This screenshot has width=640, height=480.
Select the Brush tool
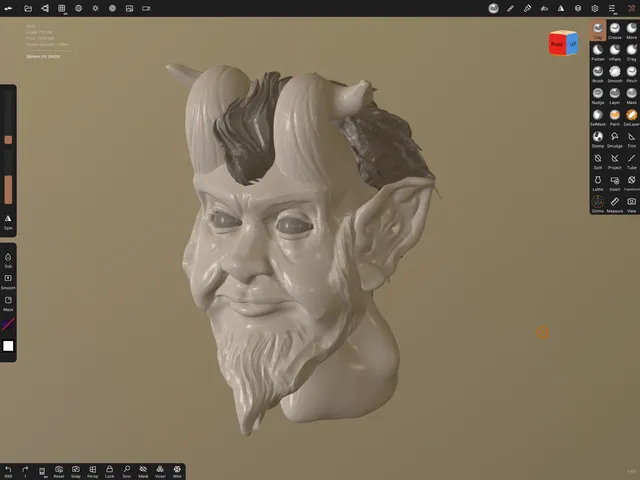tap(598, 74)
